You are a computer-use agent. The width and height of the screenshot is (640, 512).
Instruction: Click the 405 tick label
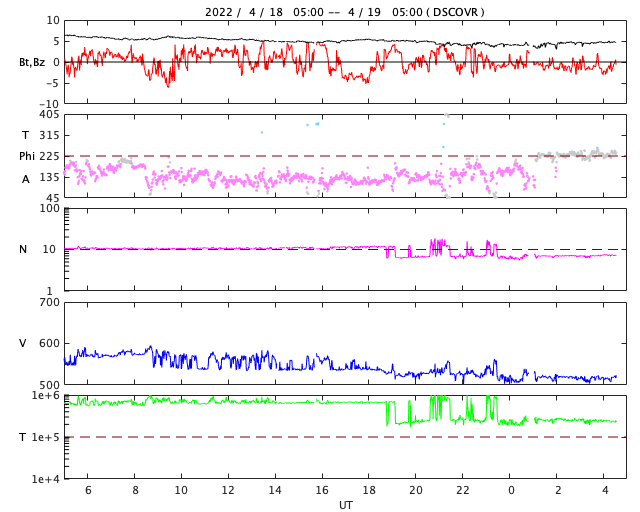[x=49, y=115]
